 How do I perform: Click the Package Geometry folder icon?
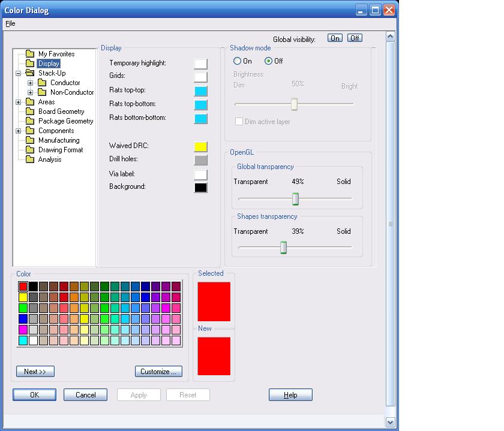tap(30, 121)
